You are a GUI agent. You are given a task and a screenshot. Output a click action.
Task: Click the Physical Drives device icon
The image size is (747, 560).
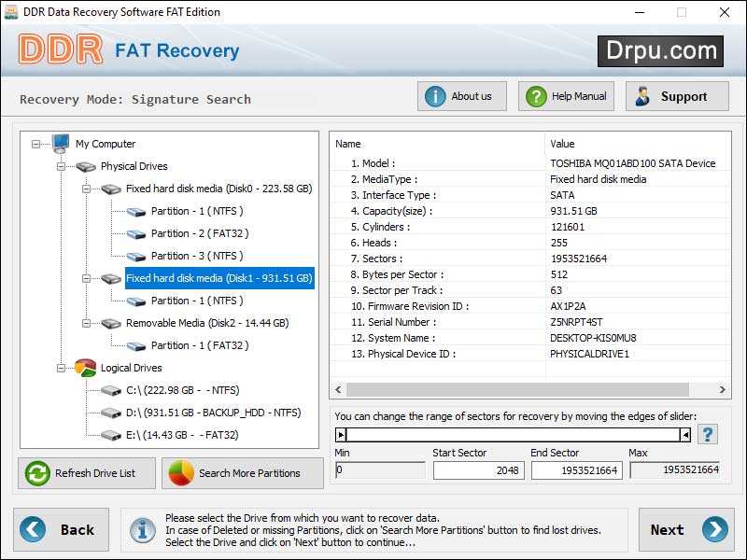point(85,166)
